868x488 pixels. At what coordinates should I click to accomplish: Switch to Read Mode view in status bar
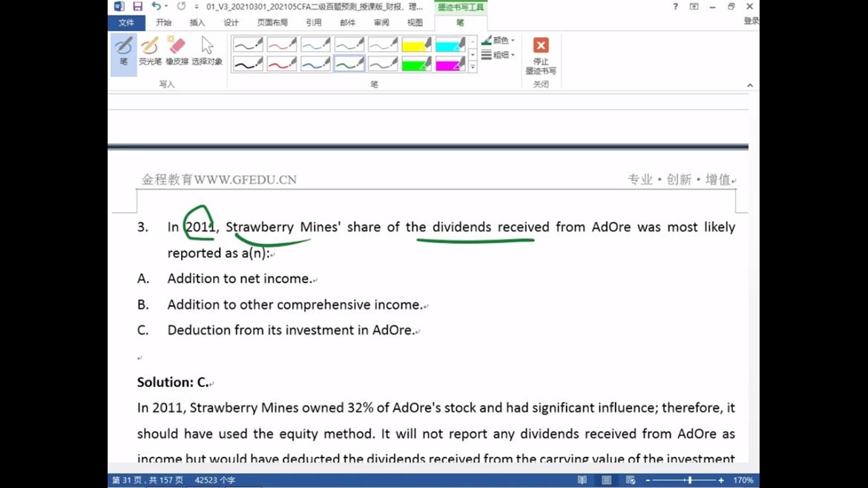[582, 481]
